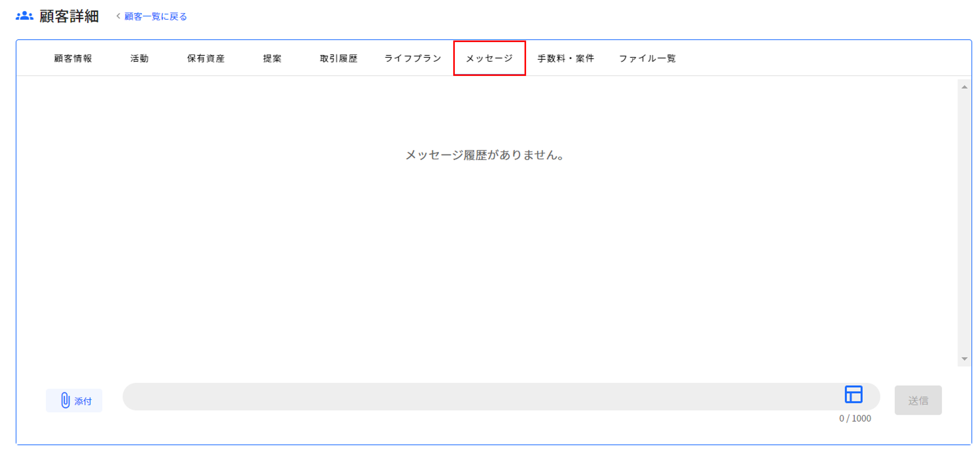Screen dimensions: 980x453
Task: Switch to the 顧客情報 tab
Action: pos(73,58)
